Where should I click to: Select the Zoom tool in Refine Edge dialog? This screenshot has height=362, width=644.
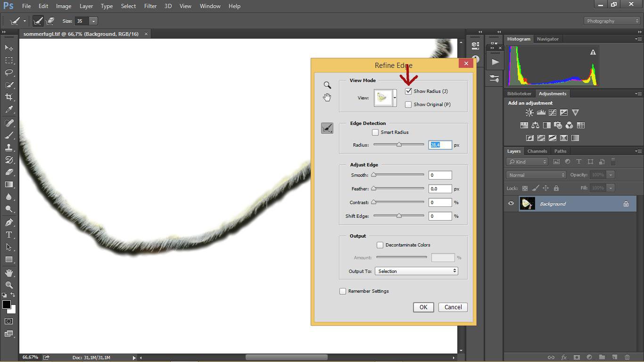[x=327, y=85]
